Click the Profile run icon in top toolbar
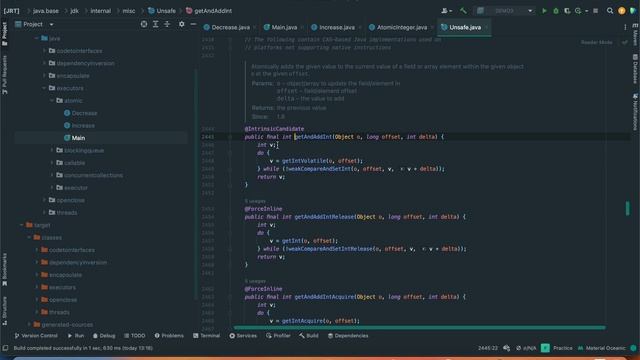 578,11
